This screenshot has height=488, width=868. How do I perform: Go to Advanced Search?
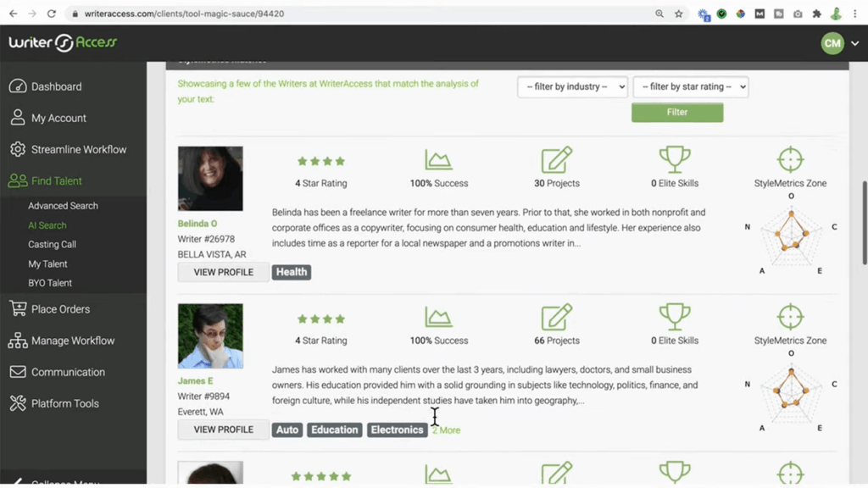pyautogui.click(x=63, y=206)
